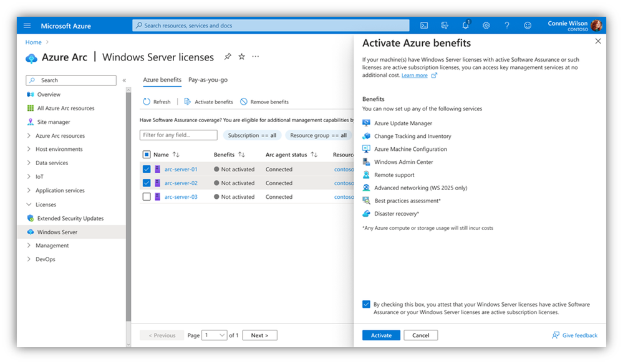
Task: Focus the top search resources field
Action: point(271,26)
